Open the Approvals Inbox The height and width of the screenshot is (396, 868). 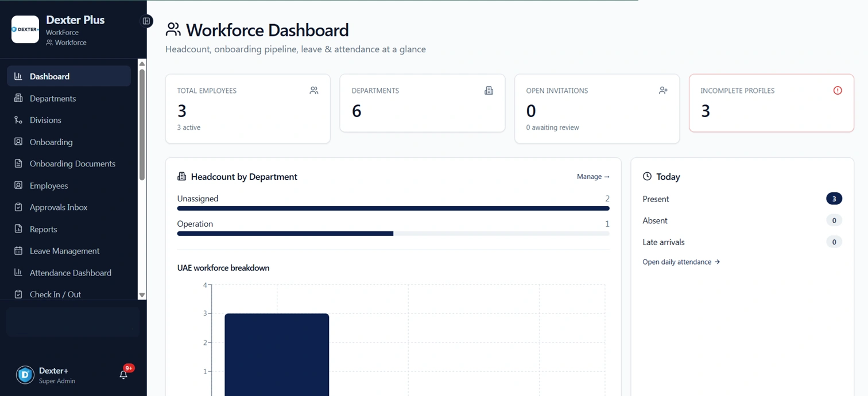tap(69, 207)
